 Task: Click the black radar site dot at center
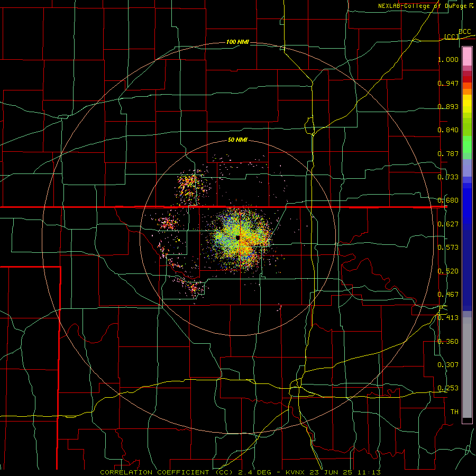pyautogui.click(x=237, y=237)
